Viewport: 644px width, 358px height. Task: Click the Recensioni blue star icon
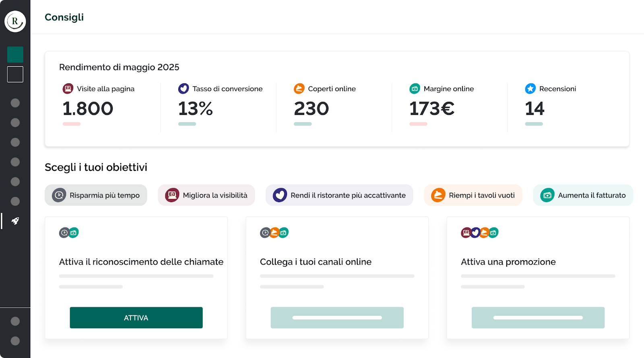pos(530,89)
